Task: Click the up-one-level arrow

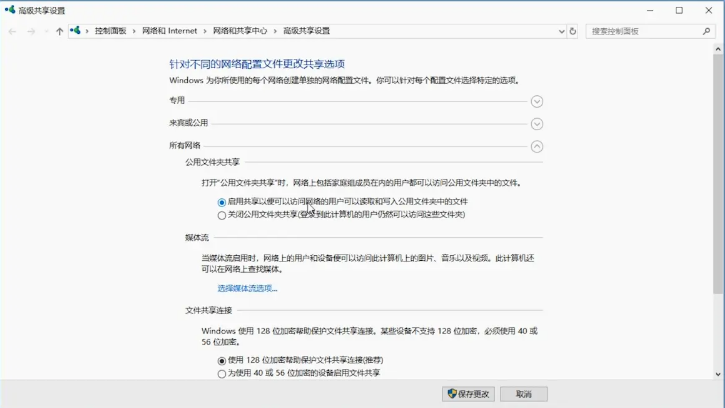Action: point(59,31)
